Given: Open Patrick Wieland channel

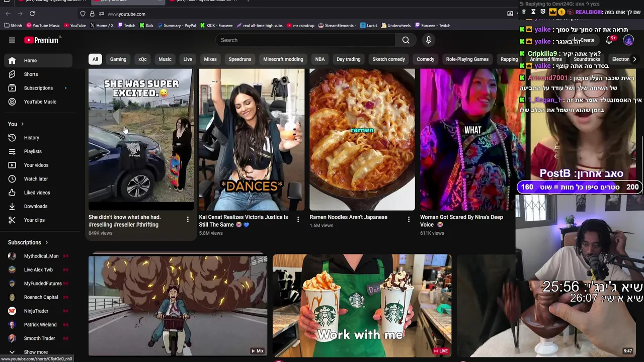Looking at the screenshot, I should pos(39,325).
